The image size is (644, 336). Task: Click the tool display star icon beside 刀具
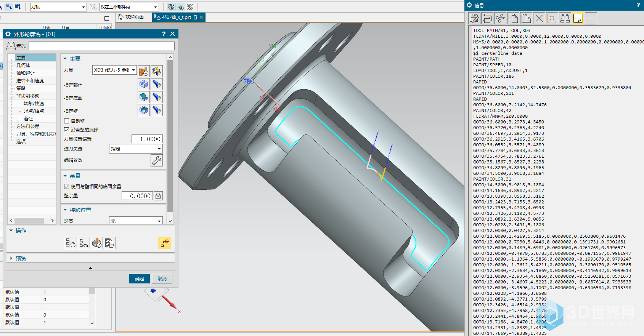point(157,71)
